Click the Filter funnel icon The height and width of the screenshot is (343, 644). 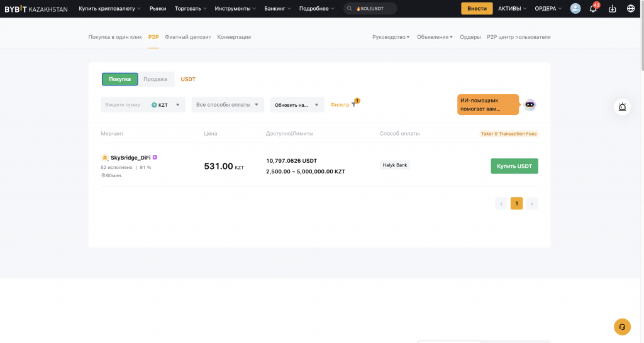[353, 105]
